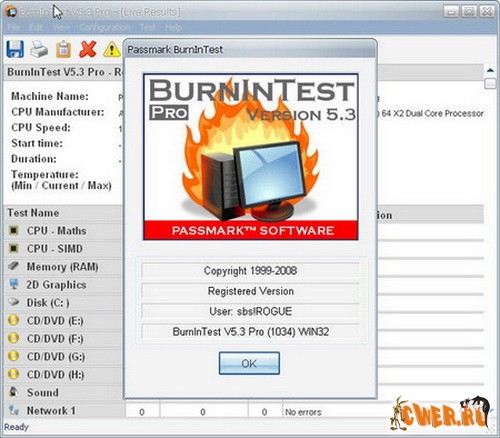This screenshot has width=500, height=438.
Task: Select the Network 1 test entry
Action: click(51, 411)
